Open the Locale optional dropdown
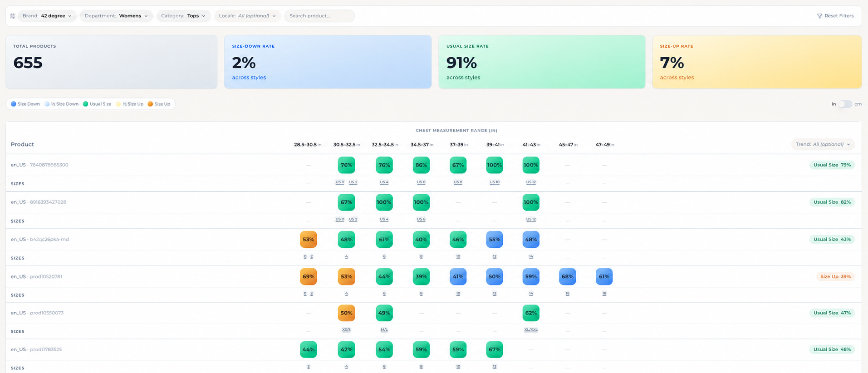Screen dimensions: 868x373 point(247,16)
